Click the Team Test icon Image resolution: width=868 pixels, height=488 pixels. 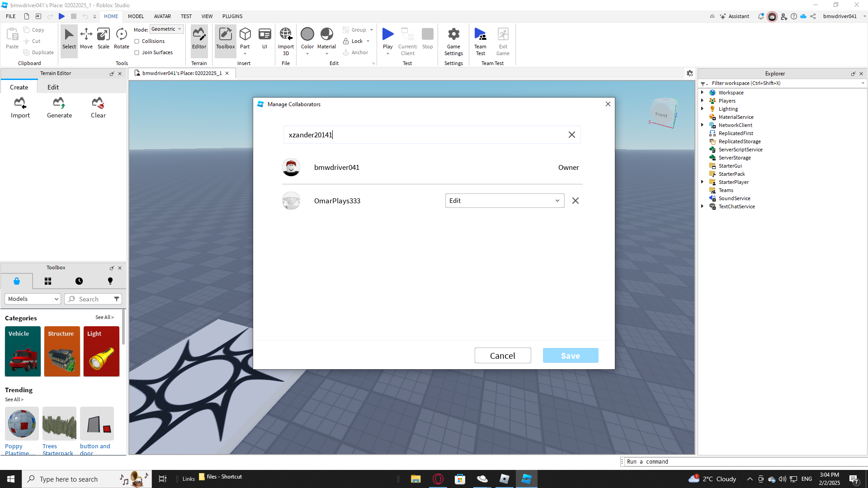click(480, 35)
